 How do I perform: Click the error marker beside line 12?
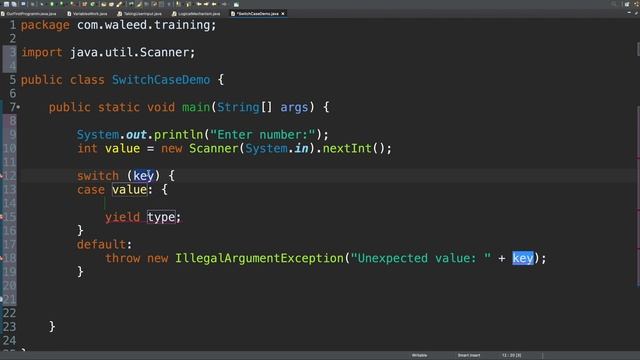(1, 176)
